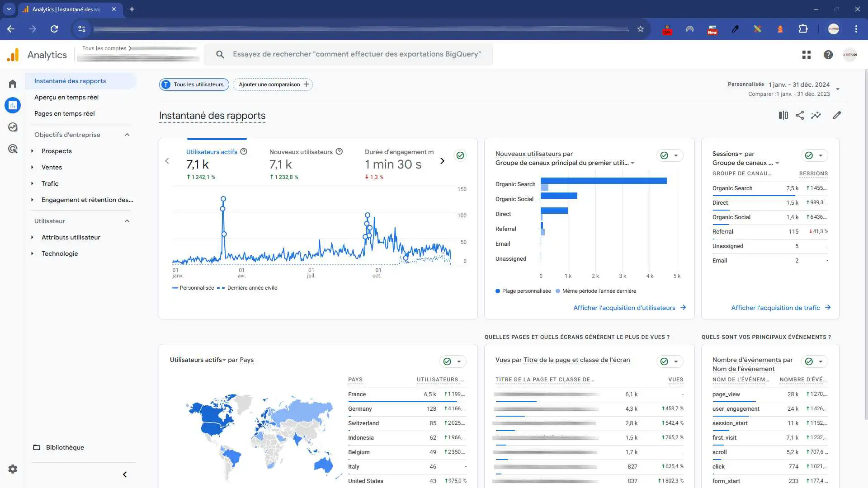Open the date range dropdown arrow
The height and width of the screenshot is (488, 868).
click(x=838, y=89)
